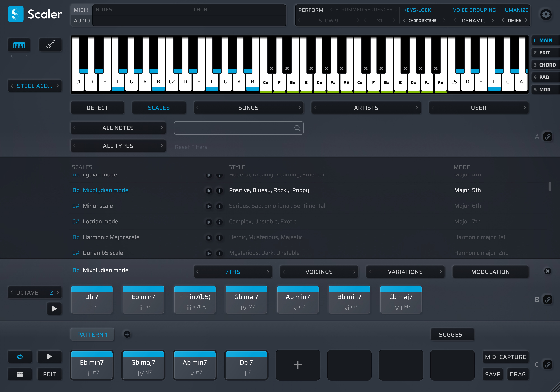
Task: Open info for the C# Minor scale
Action: tap(219, 206)
